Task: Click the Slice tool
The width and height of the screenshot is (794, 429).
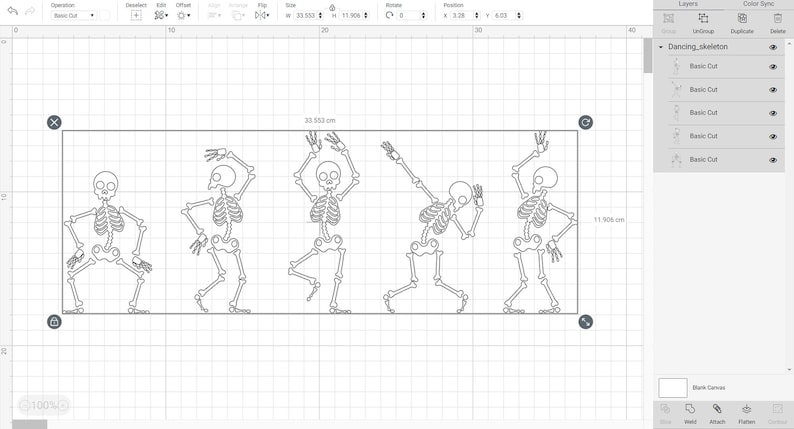Action: pyautogui.click(x=665, y=408)
